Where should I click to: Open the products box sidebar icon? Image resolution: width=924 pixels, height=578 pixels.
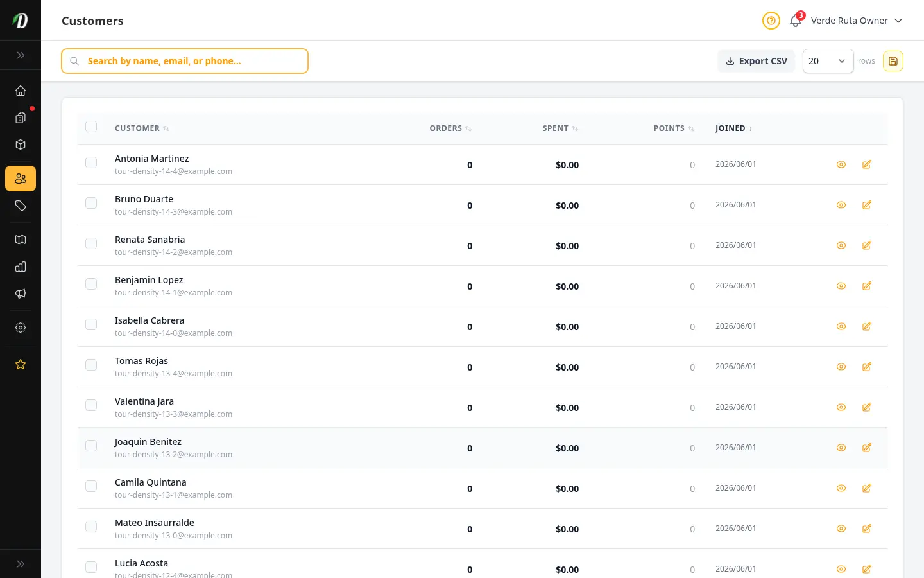(21, 144)
